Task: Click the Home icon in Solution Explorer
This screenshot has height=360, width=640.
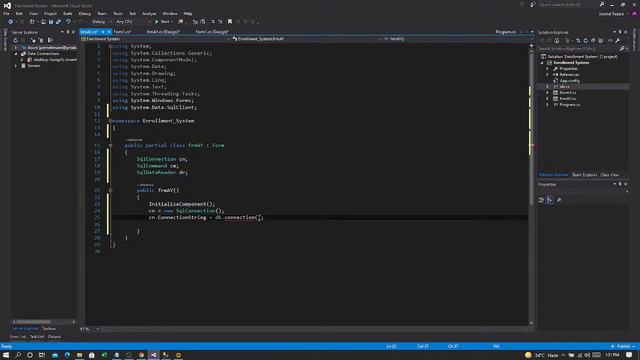Action: [557, 40]
